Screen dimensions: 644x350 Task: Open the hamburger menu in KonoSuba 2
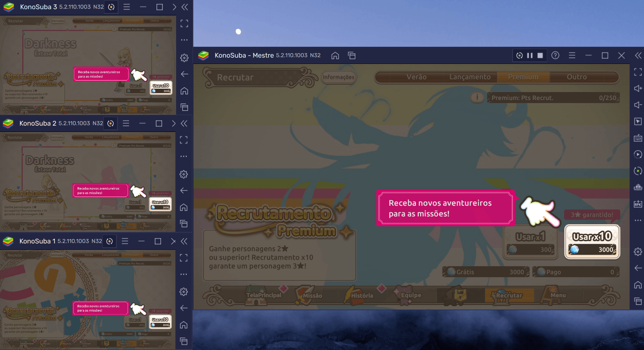pos(126,123)
